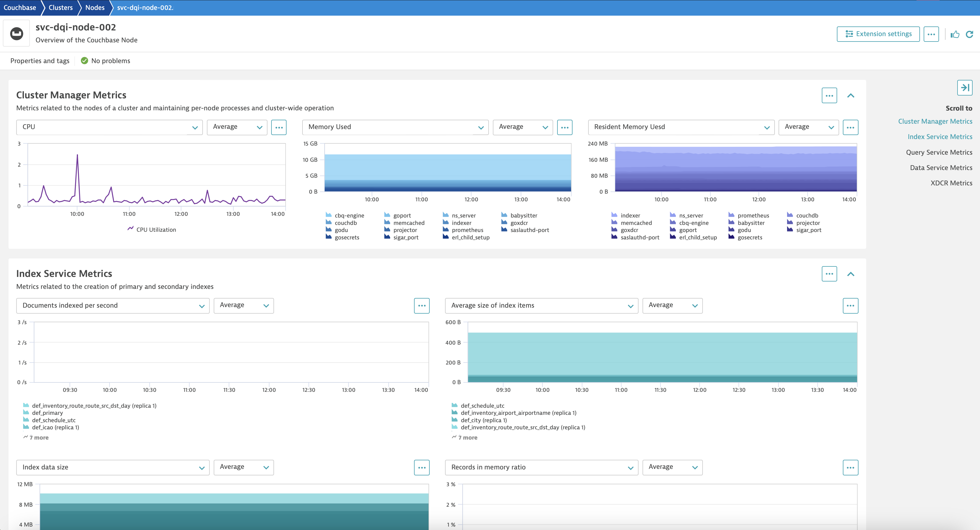Image resolution: width=980 pixels, height=530 pixels.
Task: Open Average dropdown beside Average size of index items
Action: 673,306
